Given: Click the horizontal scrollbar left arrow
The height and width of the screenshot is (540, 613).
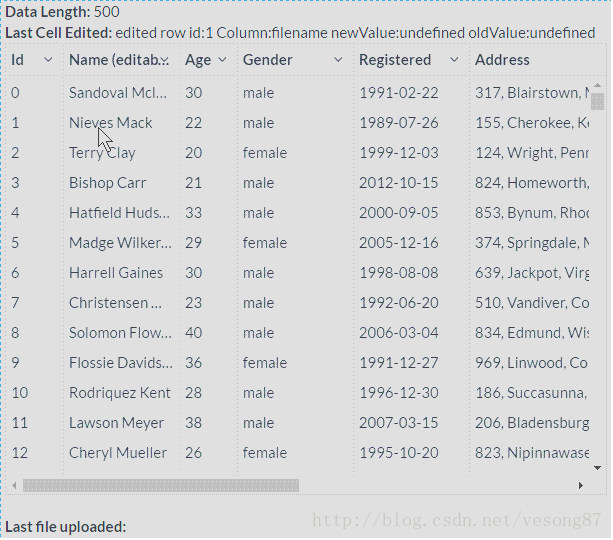Looking at the screenshot, I should coord(14,485).
